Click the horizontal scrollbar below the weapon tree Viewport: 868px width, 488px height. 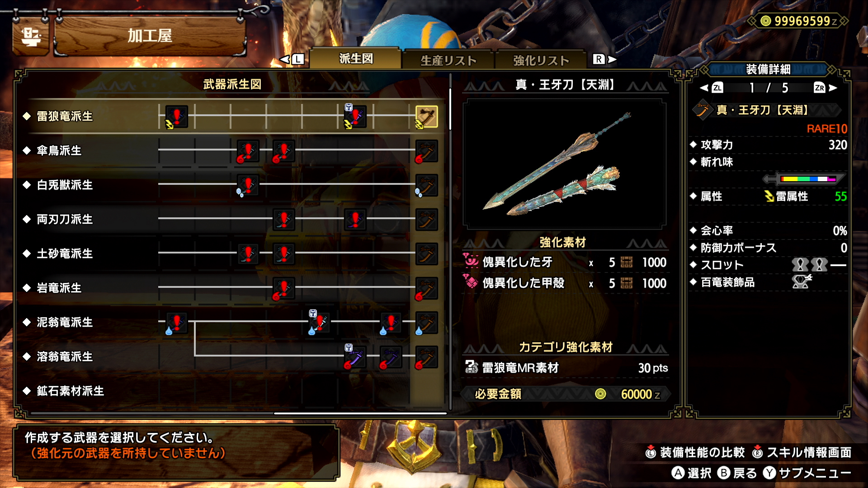point(360,413)
